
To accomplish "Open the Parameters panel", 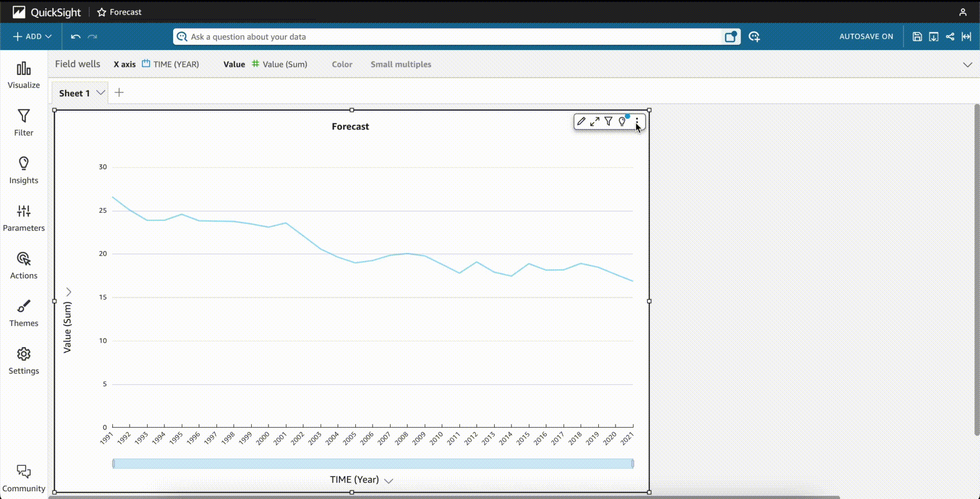I will pyautogui.click(x=23, y=218).
